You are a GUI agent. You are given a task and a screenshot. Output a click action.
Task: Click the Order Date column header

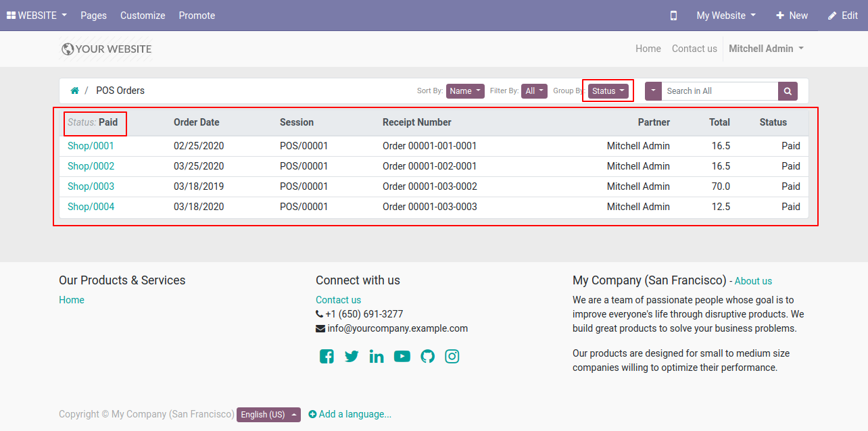click(197, 122)
